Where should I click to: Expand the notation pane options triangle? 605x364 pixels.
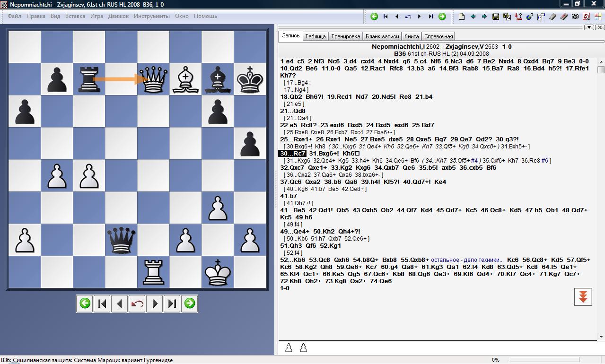[x=589, y=27]
